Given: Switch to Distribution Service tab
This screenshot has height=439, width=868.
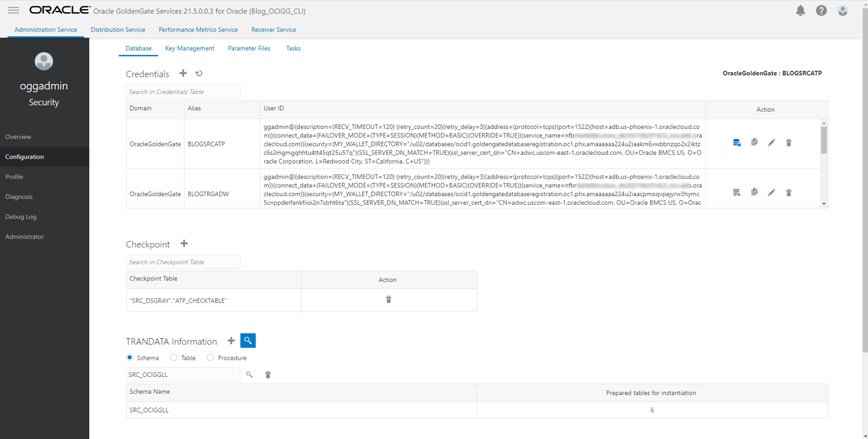Looking at the screenshot, I should click(118, 30).
